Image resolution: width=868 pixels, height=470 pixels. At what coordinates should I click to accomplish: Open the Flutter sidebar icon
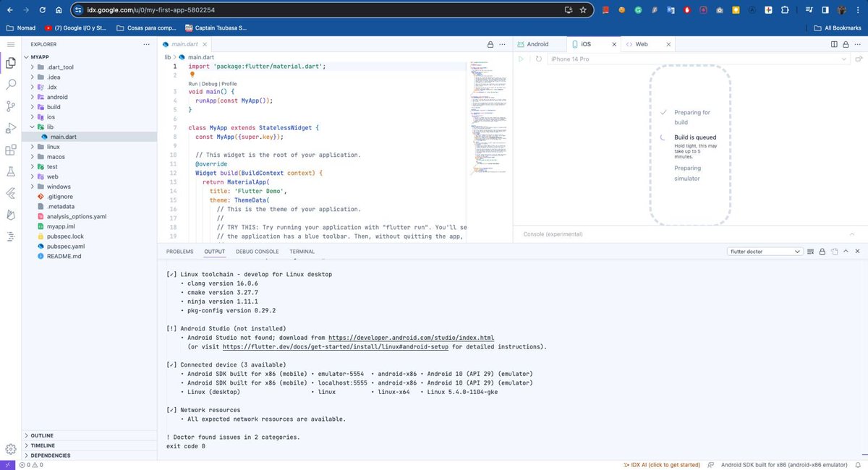pyautogui.click(x=10, y=194)
